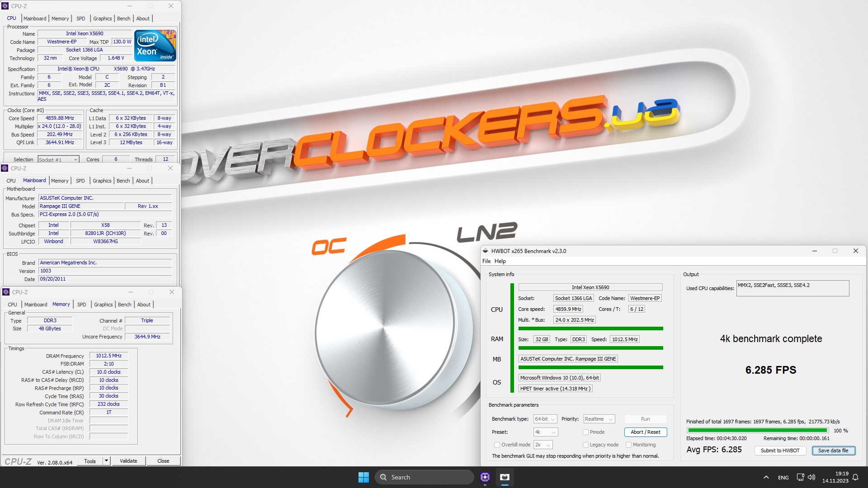The image size is (868, 488).
Task: Open the notifications bell icon
Action: (855, 477)
